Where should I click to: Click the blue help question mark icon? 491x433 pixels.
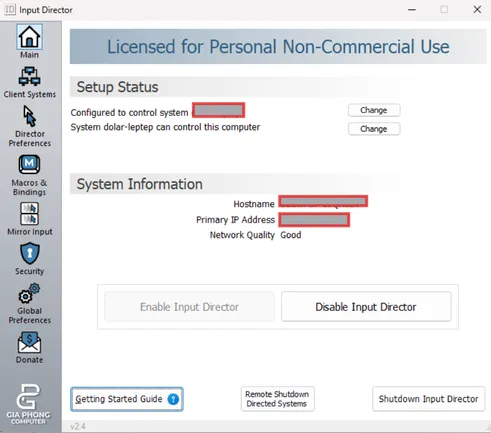coord(173,399)
